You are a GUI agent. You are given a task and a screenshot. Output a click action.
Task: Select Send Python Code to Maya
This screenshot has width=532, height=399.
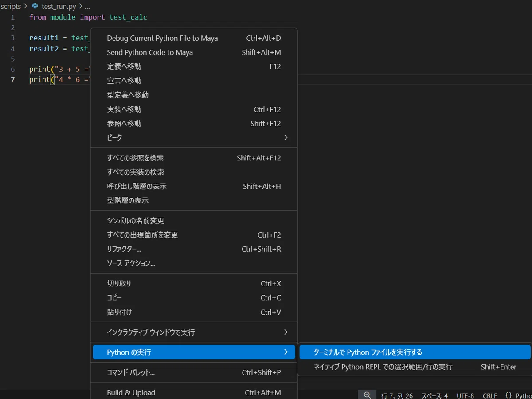[194, 52]
